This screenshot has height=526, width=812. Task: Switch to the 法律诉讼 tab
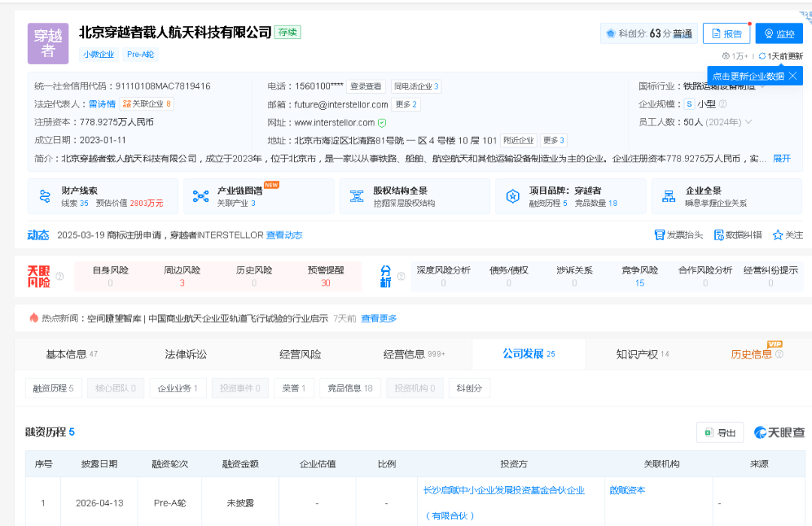point(186,354)
